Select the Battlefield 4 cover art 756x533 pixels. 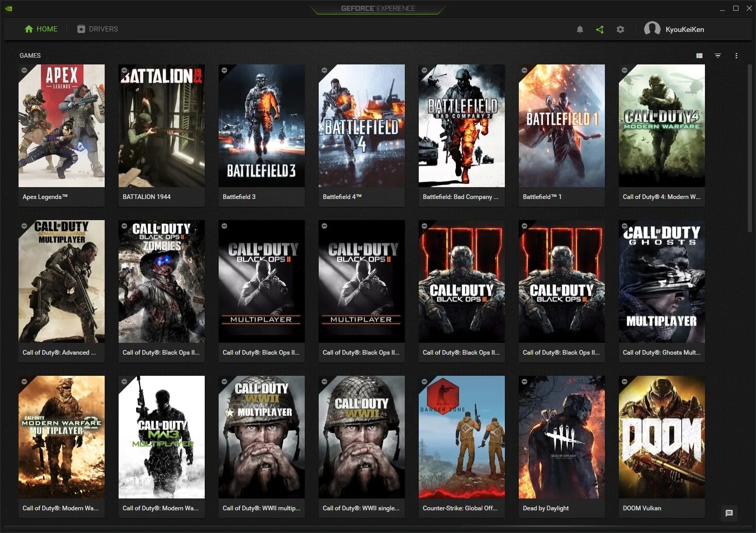(x=361, y=126)
